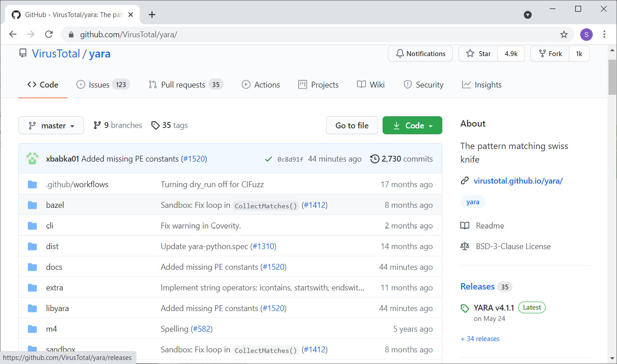Click the browser address bar URL
Viewport: 617px width, 364px height.
pyautogui.click(x=128, y=35)
